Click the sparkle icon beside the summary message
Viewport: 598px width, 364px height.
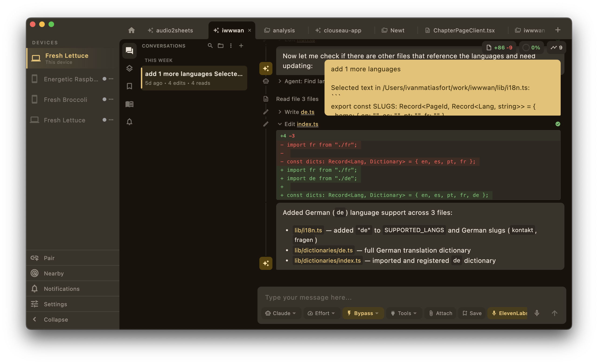pyautogui.click(x=266, y=263)
